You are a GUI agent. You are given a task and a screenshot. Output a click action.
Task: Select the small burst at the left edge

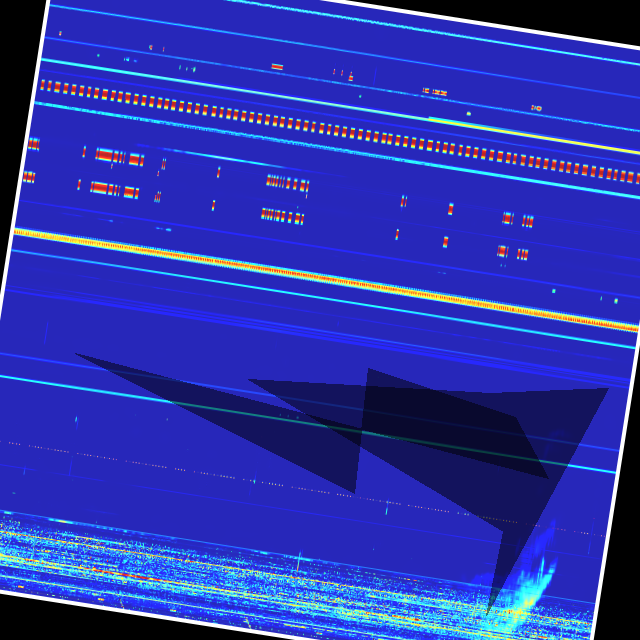[33, 144]
